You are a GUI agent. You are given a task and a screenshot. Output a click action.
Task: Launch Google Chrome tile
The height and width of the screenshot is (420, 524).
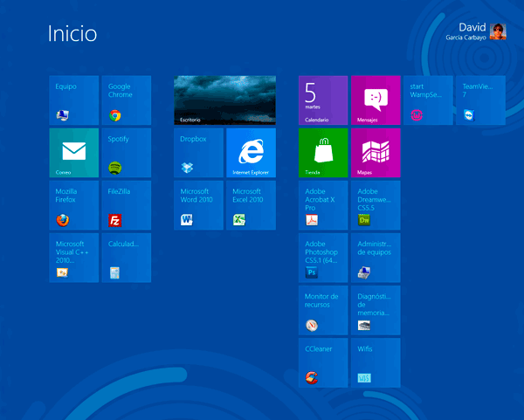(127, 100)
